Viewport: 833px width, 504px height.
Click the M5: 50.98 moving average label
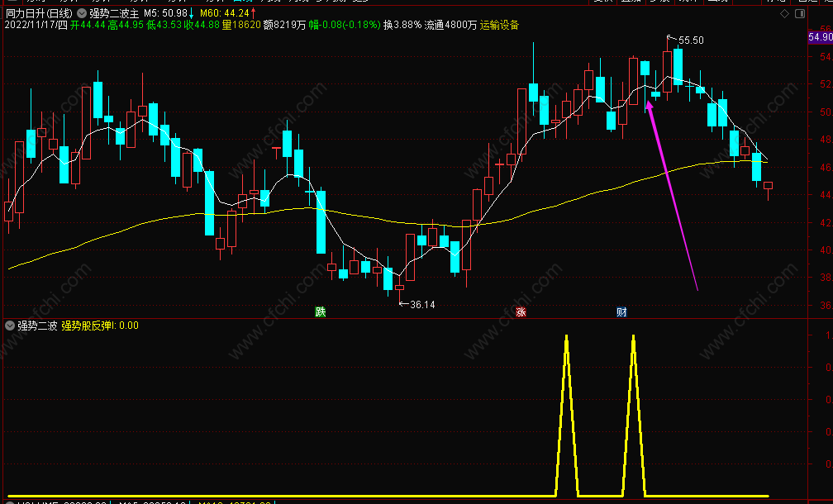[166, 13]
